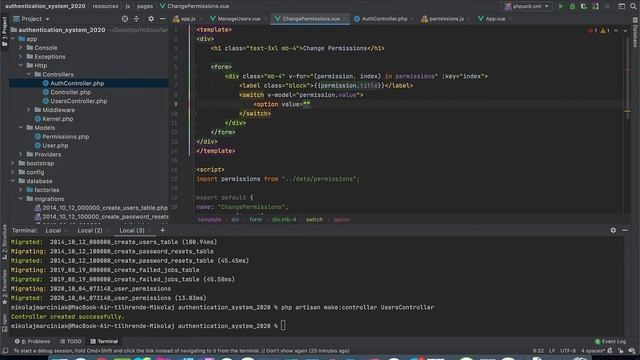
Task: Select the Local terminal tab
Action: pyautogui.click(x=53, y=231)
